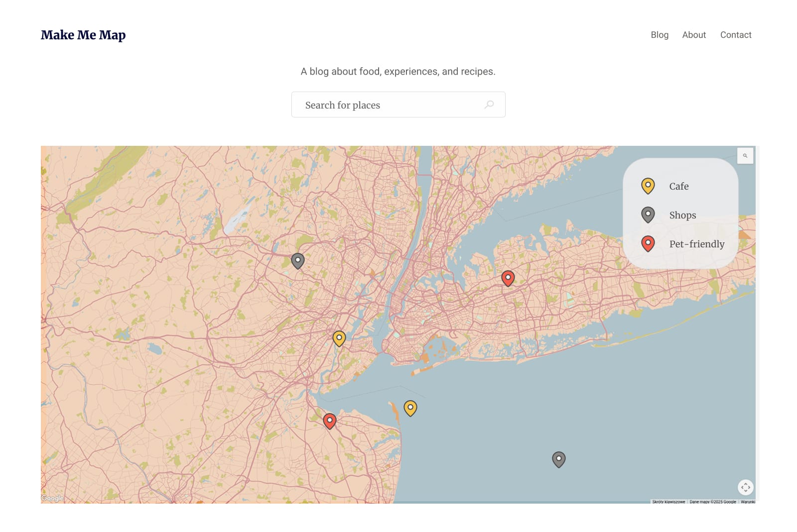Open the Warunki terms link
The width and height of the screenshot is (797, 532).
click(x=748, y=502)
